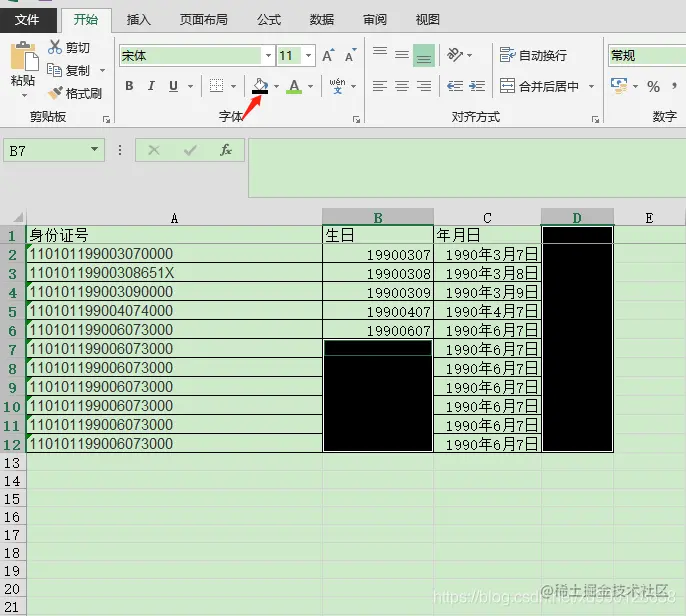
Task: Toggle 自动换行 wrap text
Action: pos(533,56)
